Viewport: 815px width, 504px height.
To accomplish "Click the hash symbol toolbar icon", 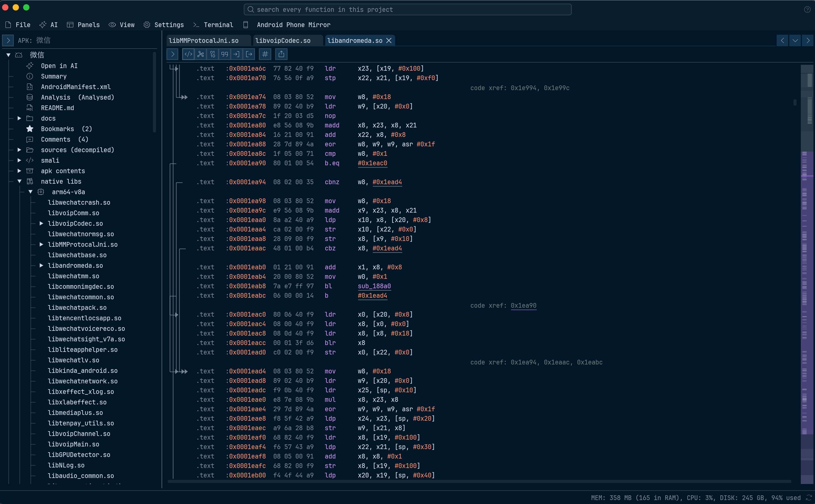I will [265, 54].
